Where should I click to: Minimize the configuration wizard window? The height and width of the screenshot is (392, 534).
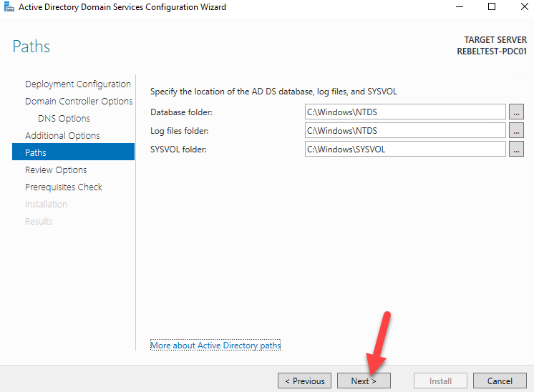pos(459,7)
